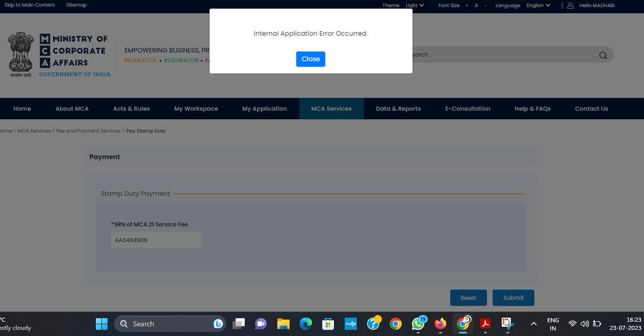Image resolution: width=644 pixels, height=336 pixels.
Task: Open Adobe Acrobat from the taskbar
Action: click(486, 324)
